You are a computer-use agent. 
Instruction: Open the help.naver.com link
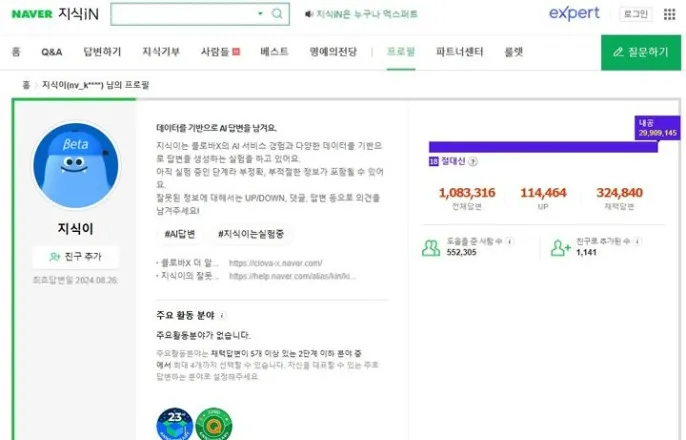point(292,276)
